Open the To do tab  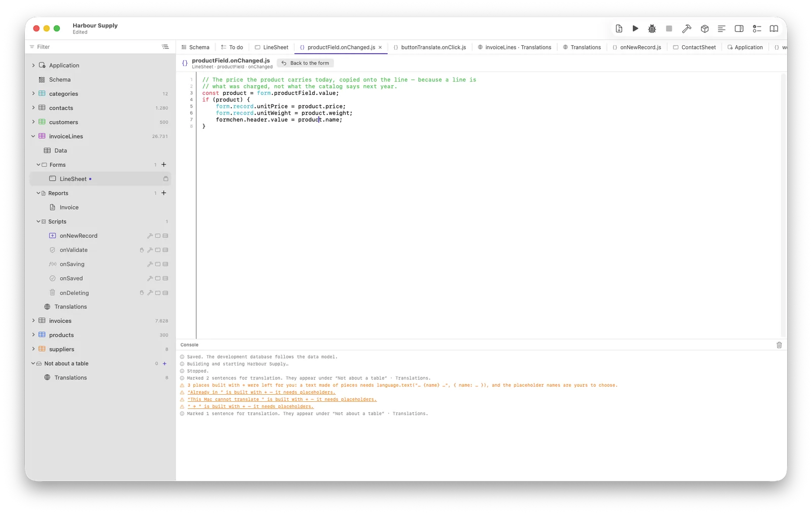point(232,47)
